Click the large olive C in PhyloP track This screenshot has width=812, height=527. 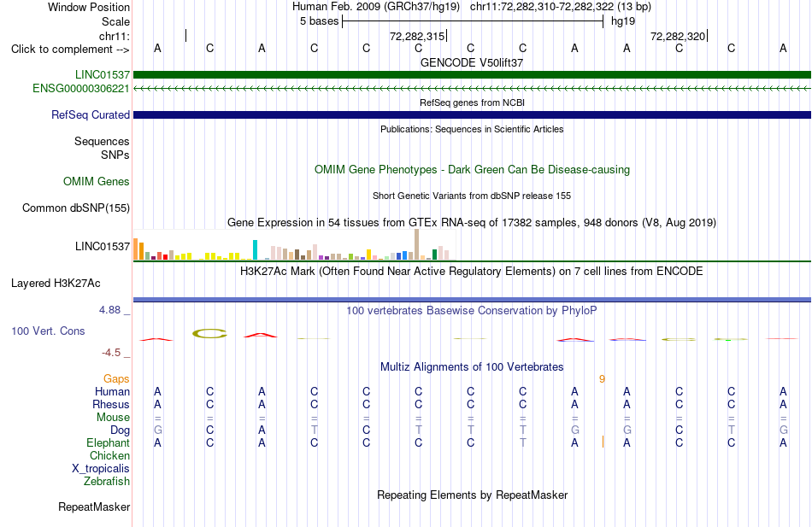(x=209, y=334)
